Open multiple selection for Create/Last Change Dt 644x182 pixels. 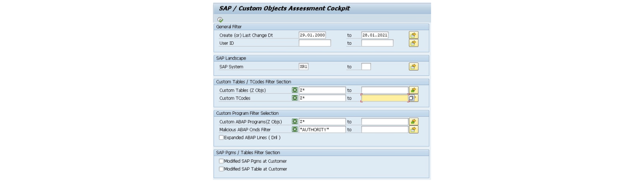pyautogui.click(x=414, y=35)
